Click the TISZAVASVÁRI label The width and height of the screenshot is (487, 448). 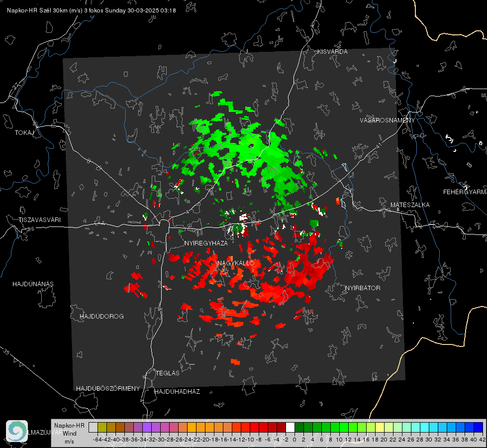[39, 220]
